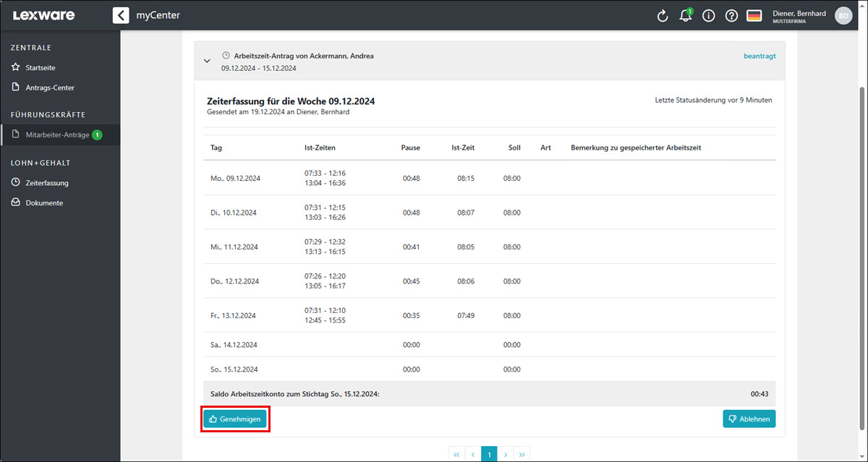This screenshot has width=868, height=462.
Task: Click row Di., 10.12.2024
Action: point(488,213)
